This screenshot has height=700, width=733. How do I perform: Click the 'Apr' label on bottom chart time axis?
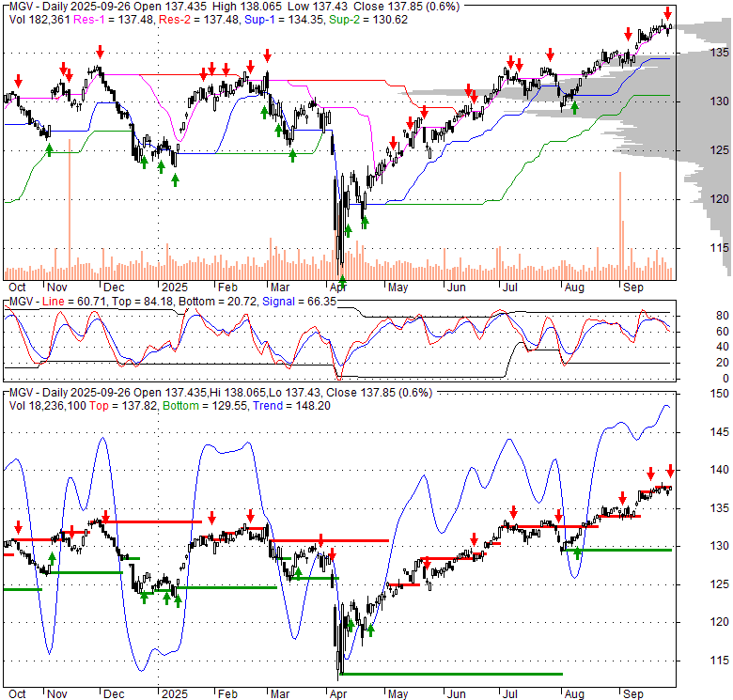[338, 694]
